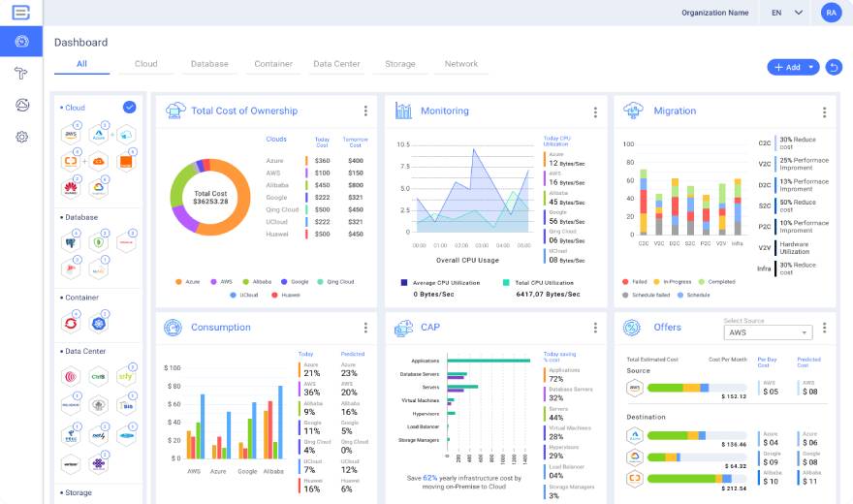
Task: Switch to the Data Center tab
Action: pyautogui.click(x=336, y=64)
